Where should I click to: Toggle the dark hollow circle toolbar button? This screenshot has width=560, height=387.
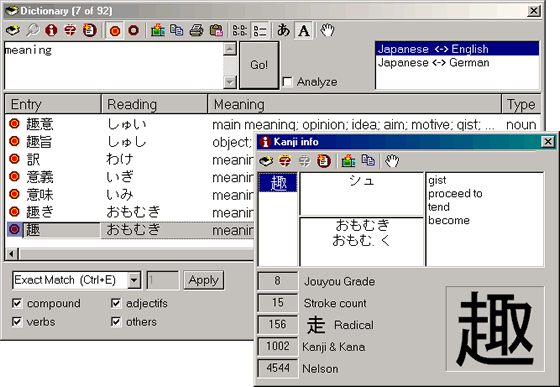(x=134, y=31)
